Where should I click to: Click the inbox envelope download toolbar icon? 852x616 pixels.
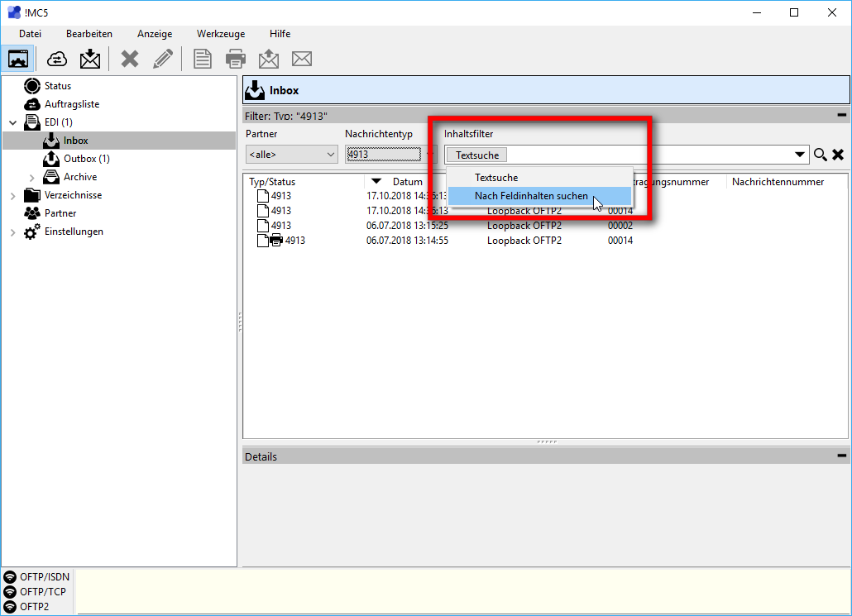[89, 59]
